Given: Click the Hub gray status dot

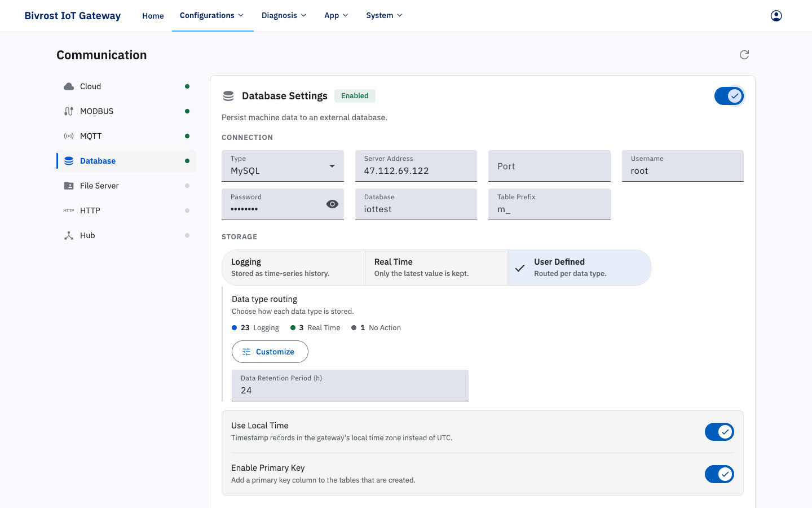Looking at the screenshot, I should pos(187,235).
